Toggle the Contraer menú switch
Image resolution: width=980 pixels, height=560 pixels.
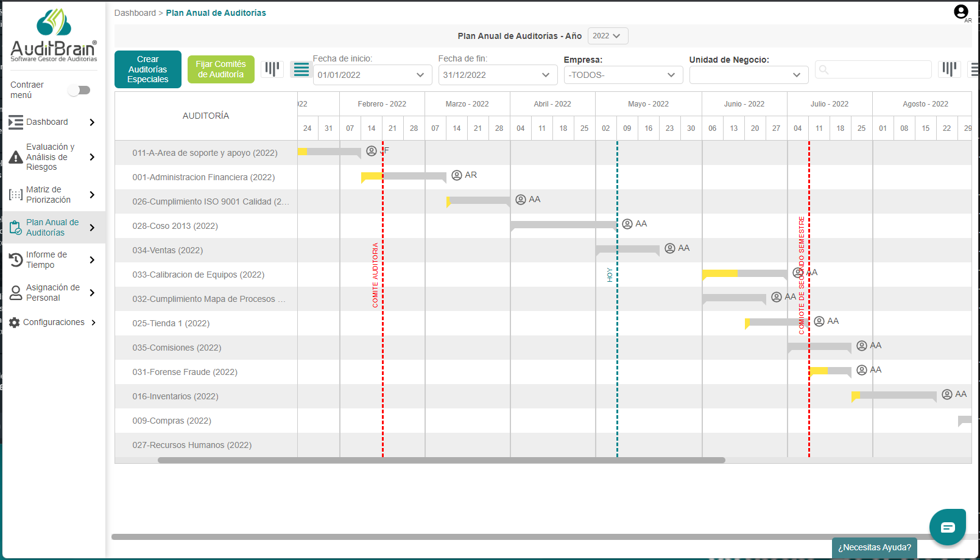tap(79, 89)
